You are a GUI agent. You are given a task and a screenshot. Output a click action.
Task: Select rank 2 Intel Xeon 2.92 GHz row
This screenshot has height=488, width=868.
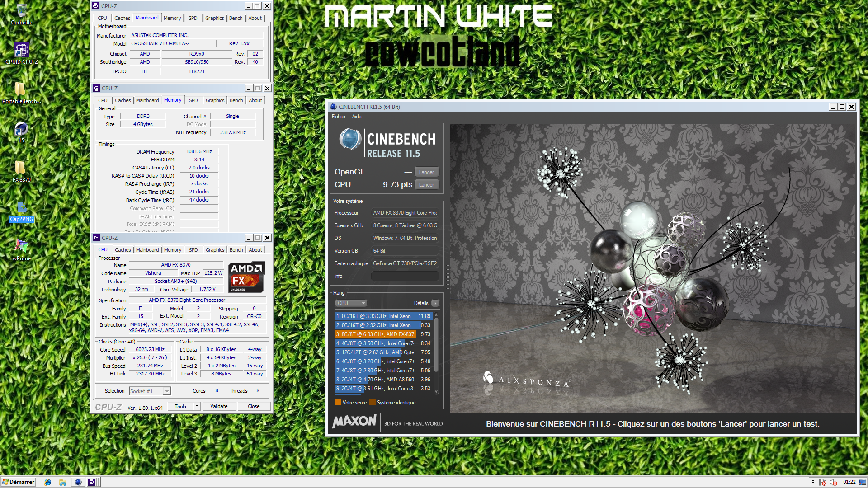383,325
